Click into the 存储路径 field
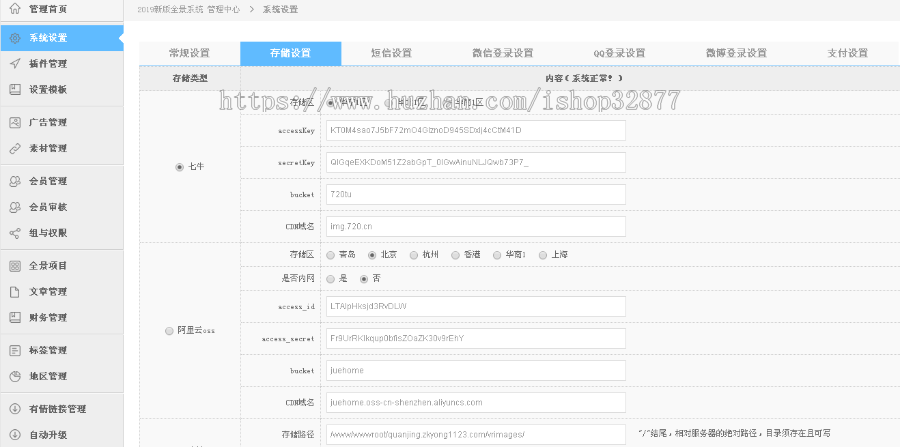The height and width of the screenshot is (447, 900). coord(476,434)
